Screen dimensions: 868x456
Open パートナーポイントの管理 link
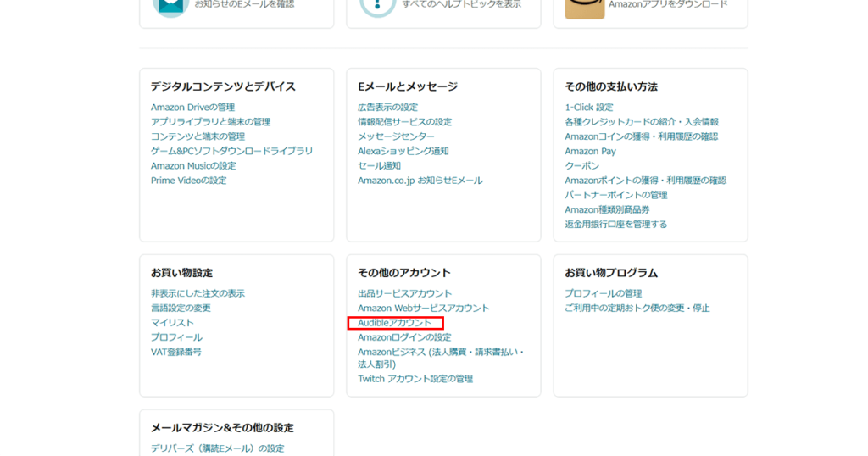616,195
